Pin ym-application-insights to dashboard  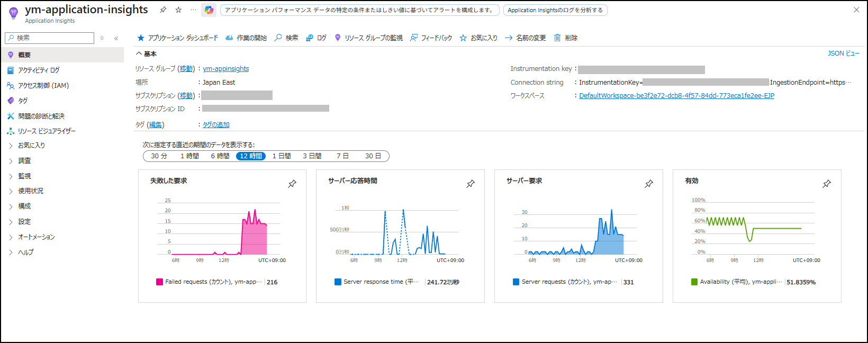click(x=163, y=10)
